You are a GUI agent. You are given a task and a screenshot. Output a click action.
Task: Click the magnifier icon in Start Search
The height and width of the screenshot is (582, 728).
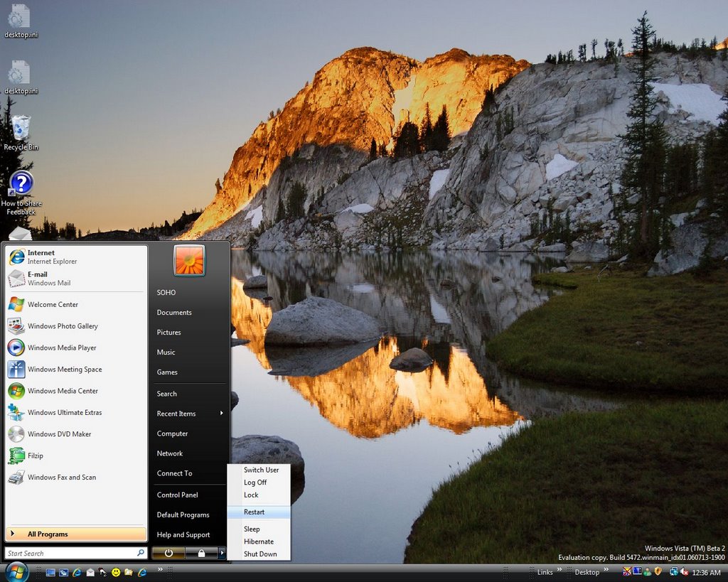click(141, 553)
